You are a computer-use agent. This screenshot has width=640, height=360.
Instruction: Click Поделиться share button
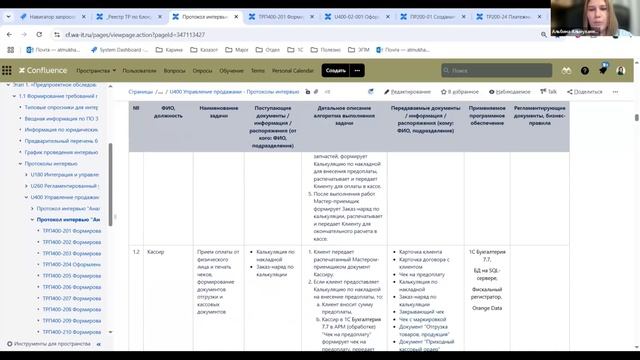[584, 92]
